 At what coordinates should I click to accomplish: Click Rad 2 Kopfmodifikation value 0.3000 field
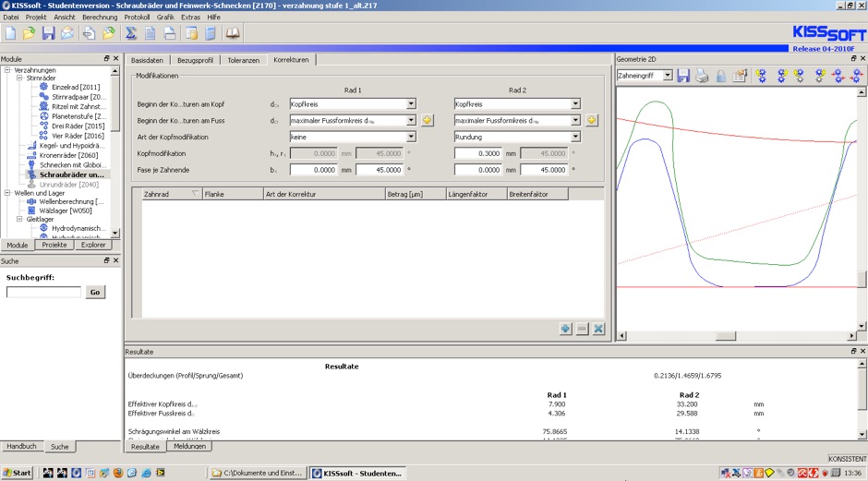[x=477, y=153]
